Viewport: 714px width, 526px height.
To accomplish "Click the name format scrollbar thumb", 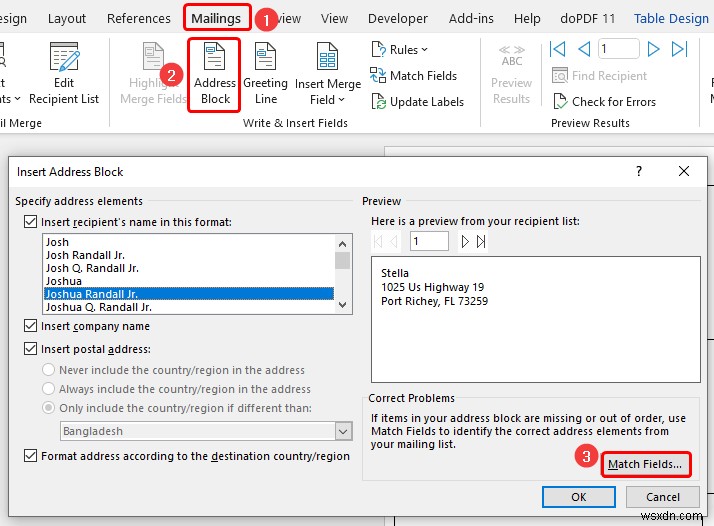I will pos(342,261).
